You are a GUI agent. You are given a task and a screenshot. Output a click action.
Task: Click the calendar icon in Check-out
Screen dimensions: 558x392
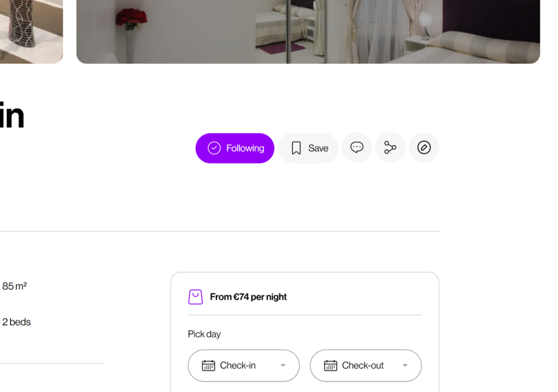[x=330, y=365]
